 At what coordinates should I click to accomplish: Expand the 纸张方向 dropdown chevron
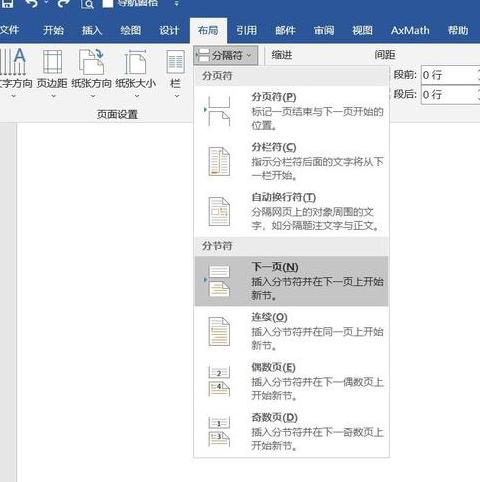[x=93, y=96]
